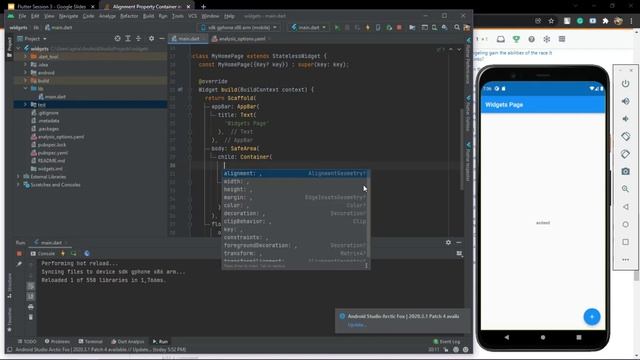Tap phone back navigation button

507,337
